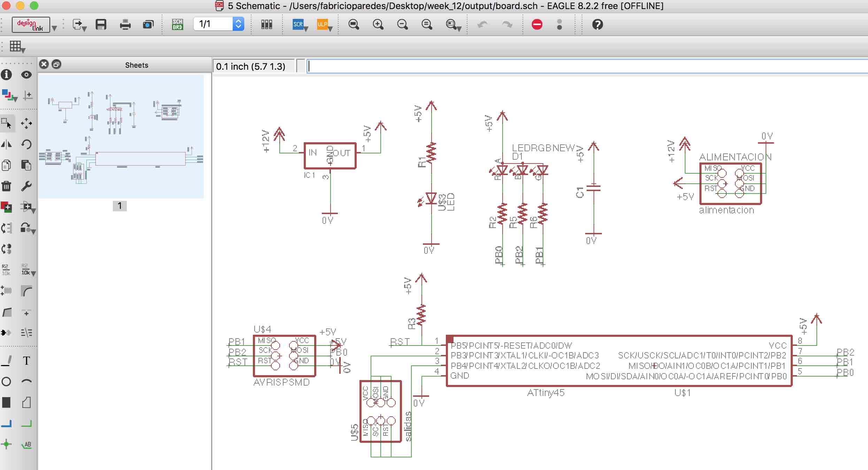Switch to board with SCH/BRD button
Image resolution: width=868 pixels, height=470 pixels.
coord(177,24)
